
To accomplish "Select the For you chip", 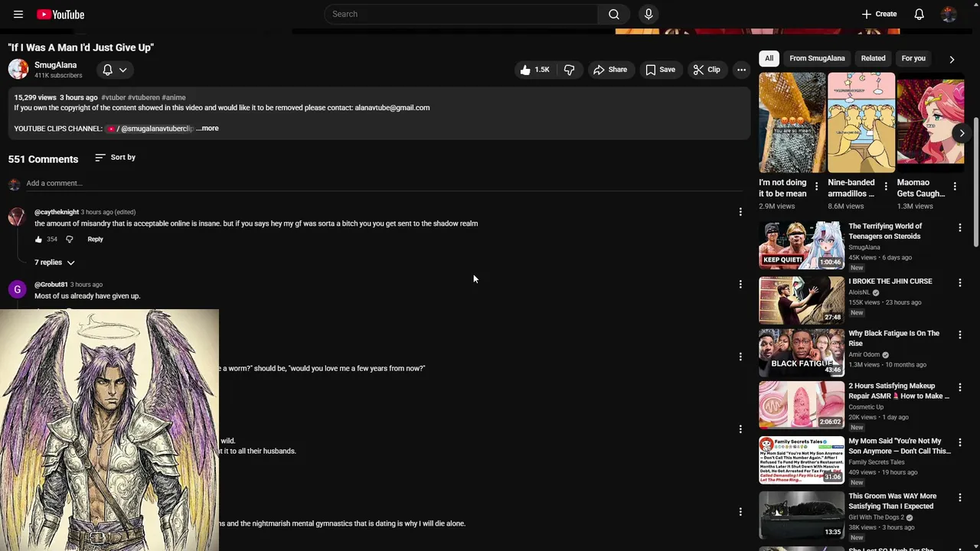I will tap(913, 58).
